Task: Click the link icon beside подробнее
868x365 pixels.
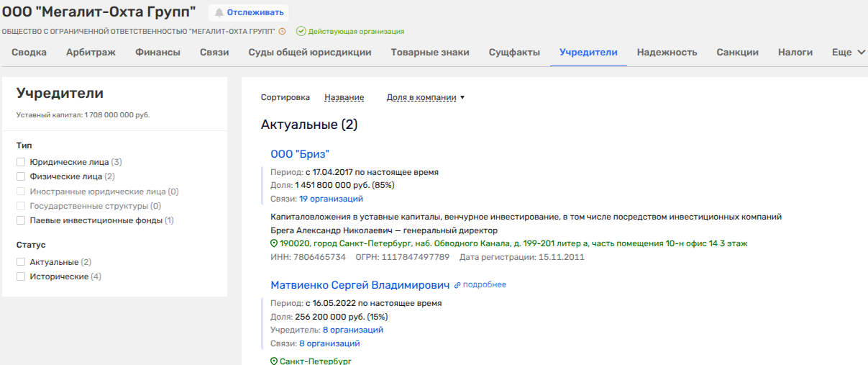Action: click(x=457, y=285)
